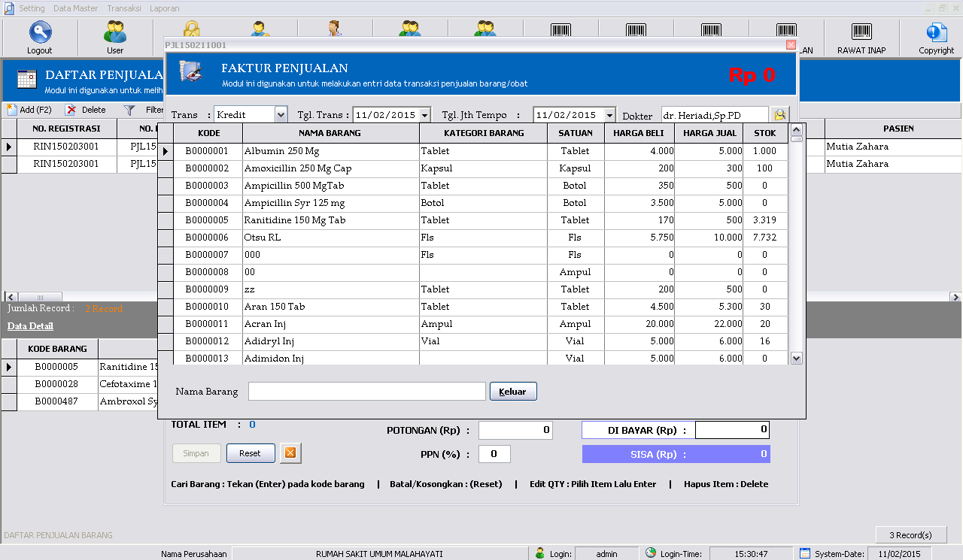This screenshot has height=560, width=963.
Task: Click the horizontal scrollbar right arrow in Daftar Penjualan
Action: [x=955, y=297]
